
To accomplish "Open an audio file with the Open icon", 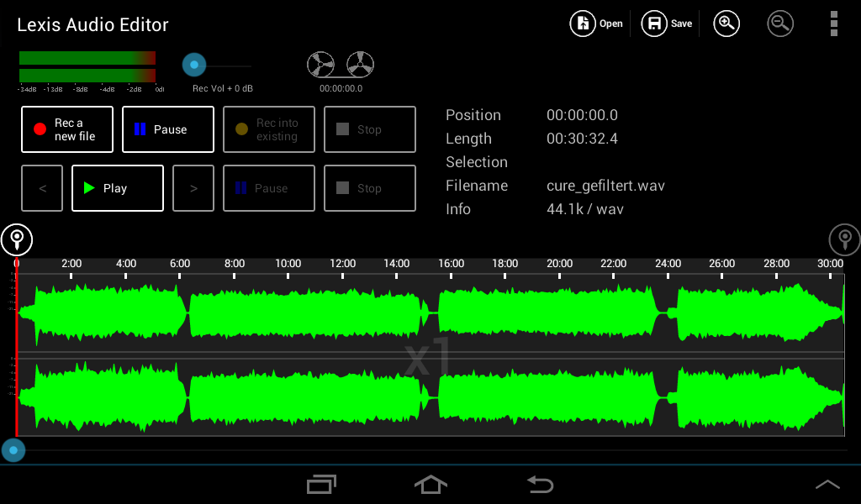I will pyautogui.click(x=596, y=24).
